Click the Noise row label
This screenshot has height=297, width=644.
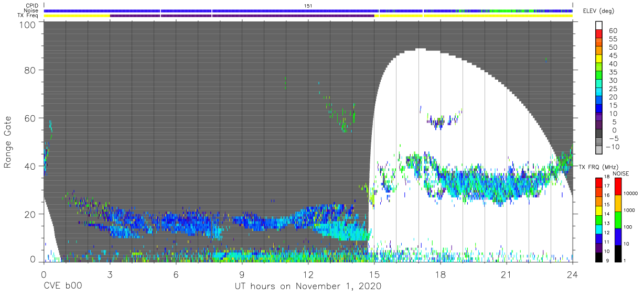pyautogui.click(x=32, y=10)
